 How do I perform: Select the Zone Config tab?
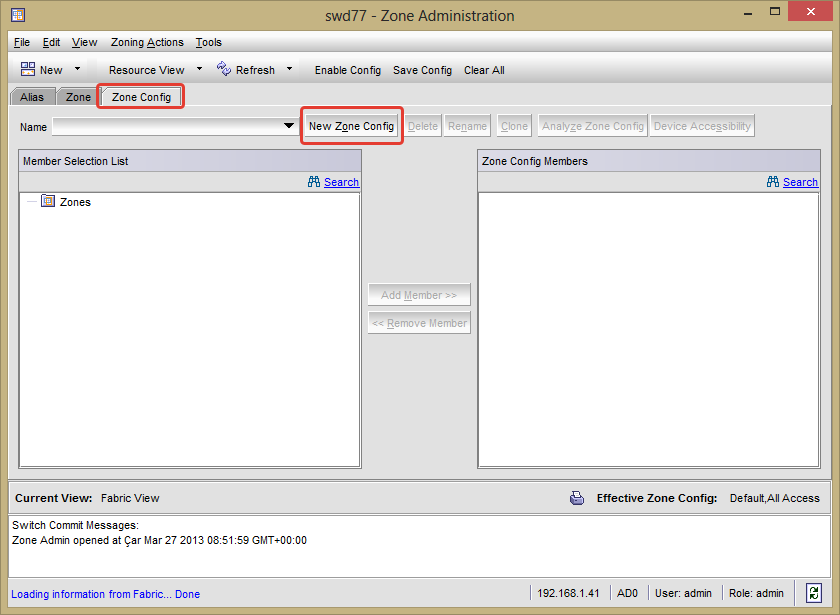[x=141, y=97]
